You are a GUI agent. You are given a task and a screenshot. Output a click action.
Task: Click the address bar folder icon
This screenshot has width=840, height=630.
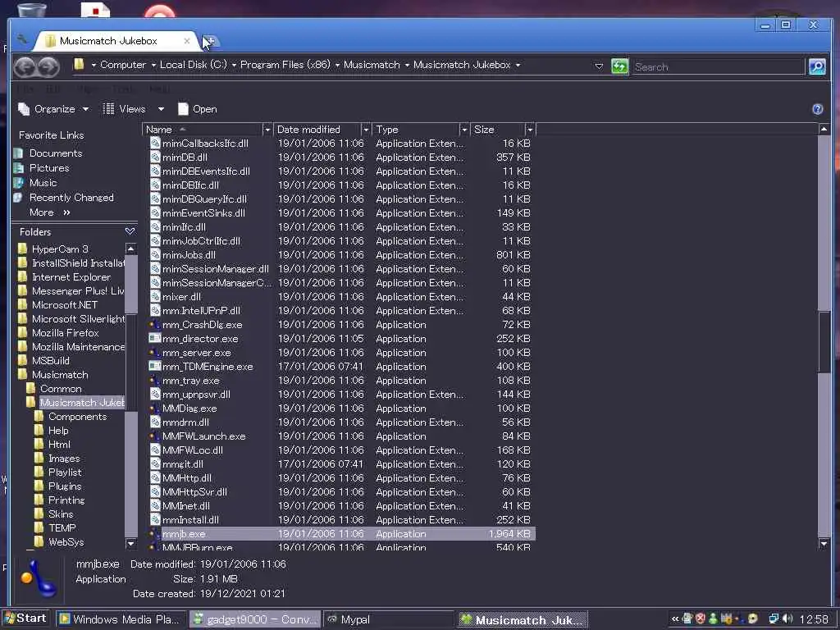tap(79, 65)
